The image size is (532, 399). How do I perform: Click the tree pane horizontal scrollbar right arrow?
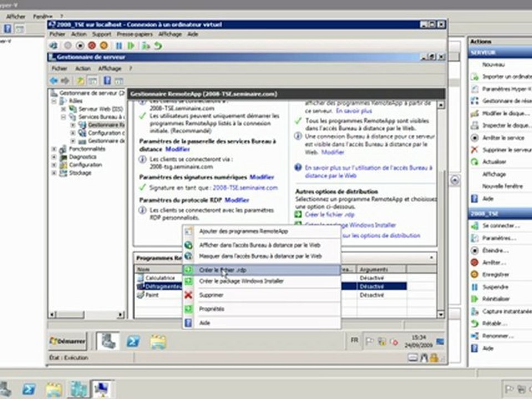tap(121, 315)
